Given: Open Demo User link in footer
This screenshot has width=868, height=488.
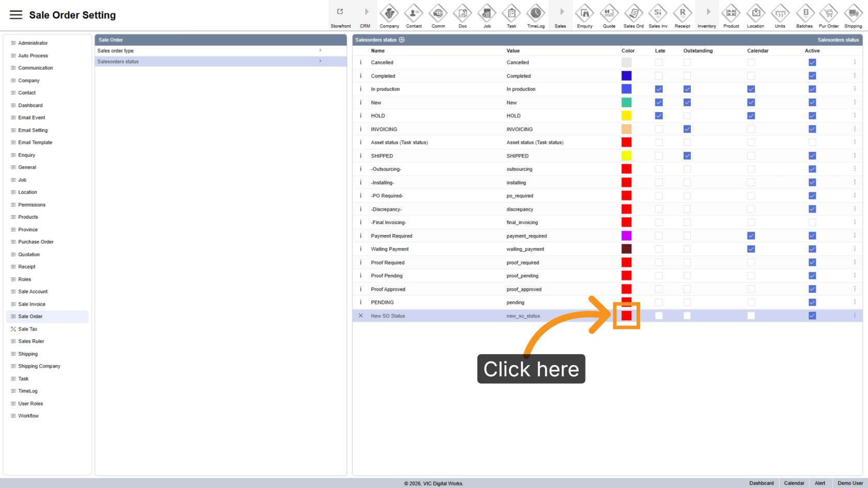Looking at the screenshot, I should [850, 483].
